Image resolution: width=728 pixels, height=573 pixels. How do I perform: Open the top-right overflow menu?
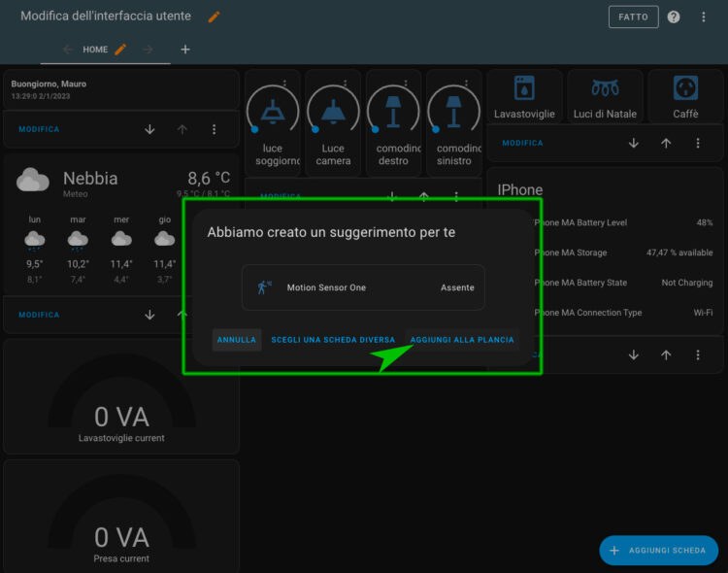(x=704, y=17)
